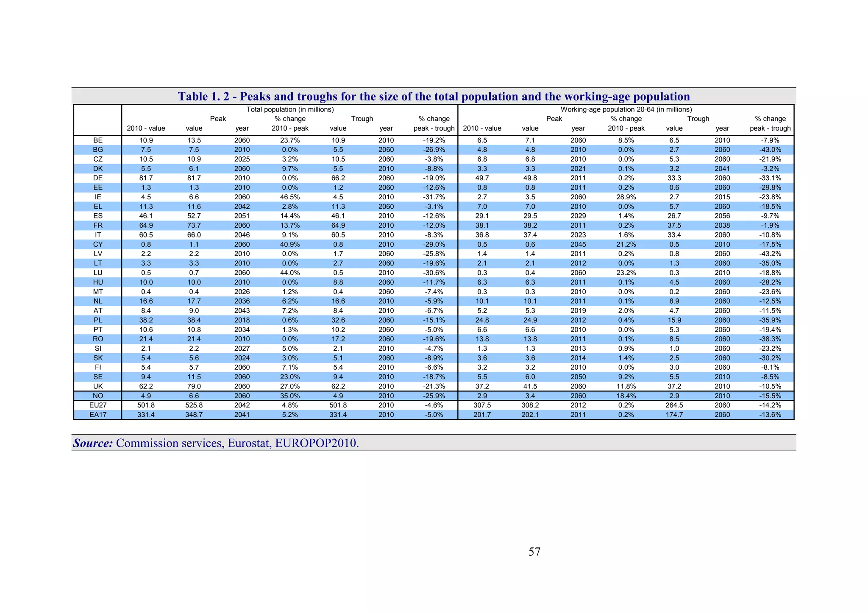The height and width of the screenshot is (614, 868).
Task: Click the CY country code
Action: tap(98, 244)
